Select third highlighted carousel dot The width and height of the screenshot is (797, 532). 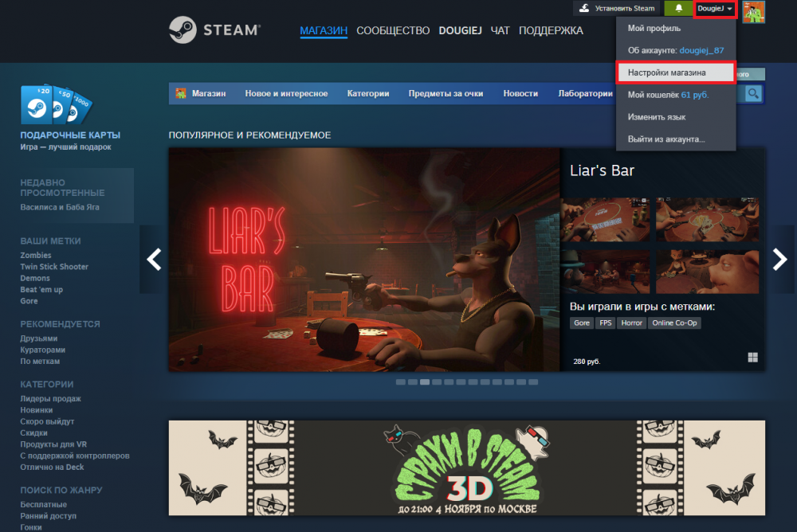coord(425,382)
